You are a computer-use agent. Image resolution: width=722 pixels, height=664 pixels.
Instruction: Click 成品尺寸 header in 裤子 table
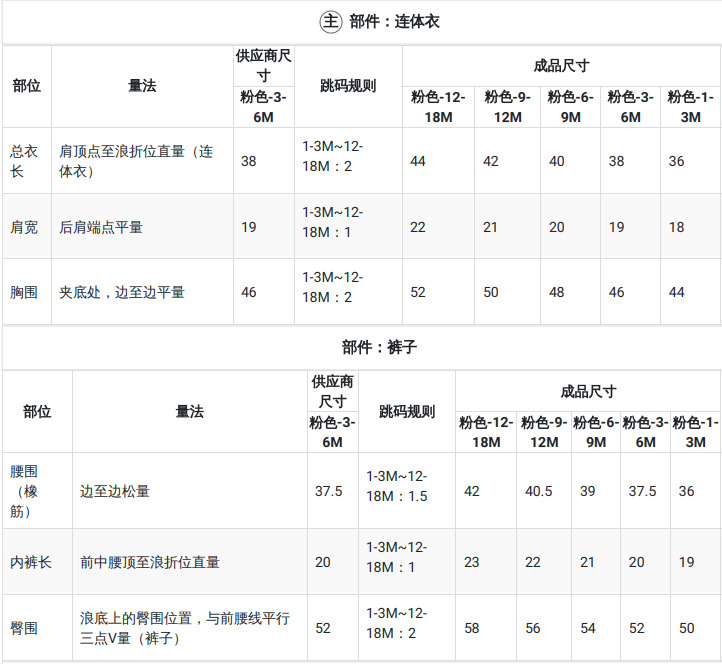[x=588, y=392]
